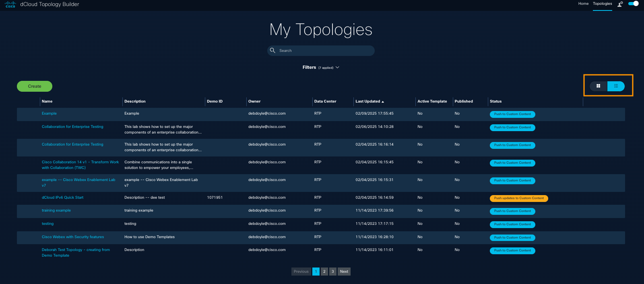Click the 11/14/2023 16:28:10 timestamp
The image size is (644, 284).
coord(375,237)
